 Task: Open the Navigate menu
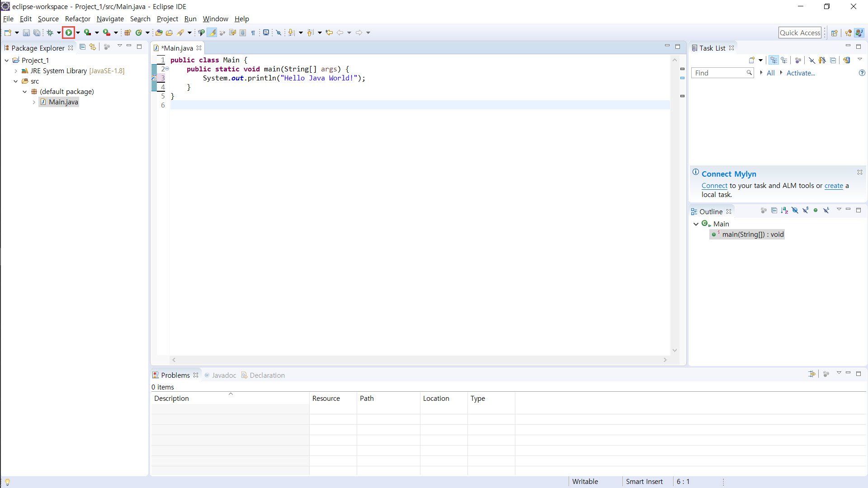(110, 19)
